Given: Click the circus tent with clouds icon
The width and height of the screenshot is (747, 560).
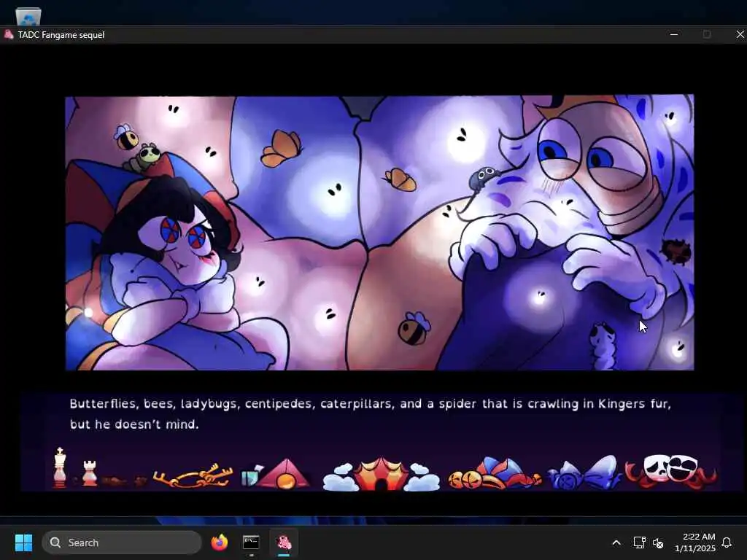Looking at the screenshot, I should (x=381, y=474).
